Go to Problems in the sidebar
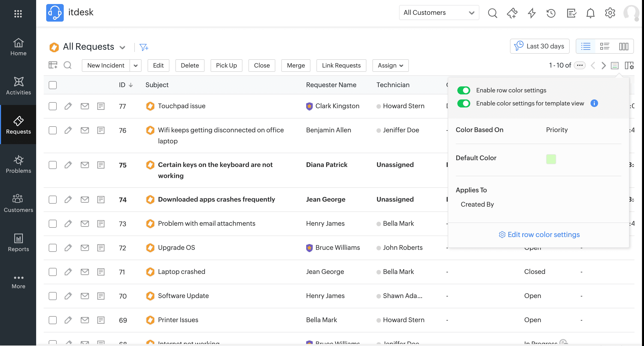The width and height of the screenshot is (644, 346). tap(18, 164)
